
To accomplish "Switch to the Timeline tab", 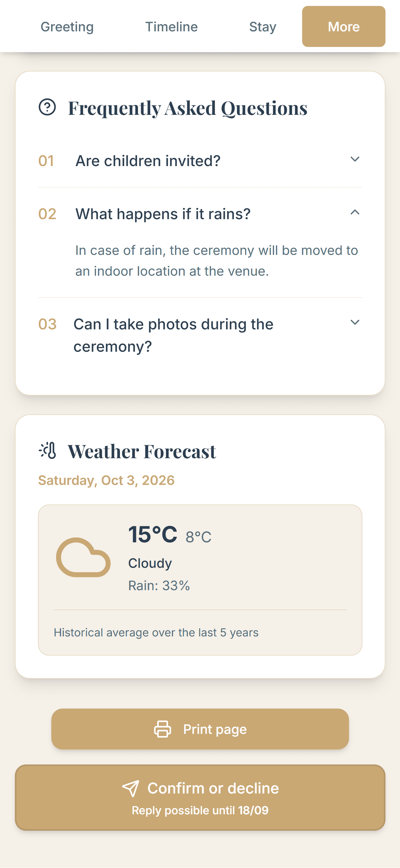I will [171, 27].
